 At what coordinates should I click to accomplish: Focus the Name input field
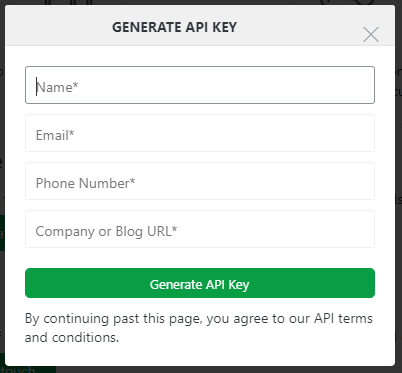click(x=200, y=85)
